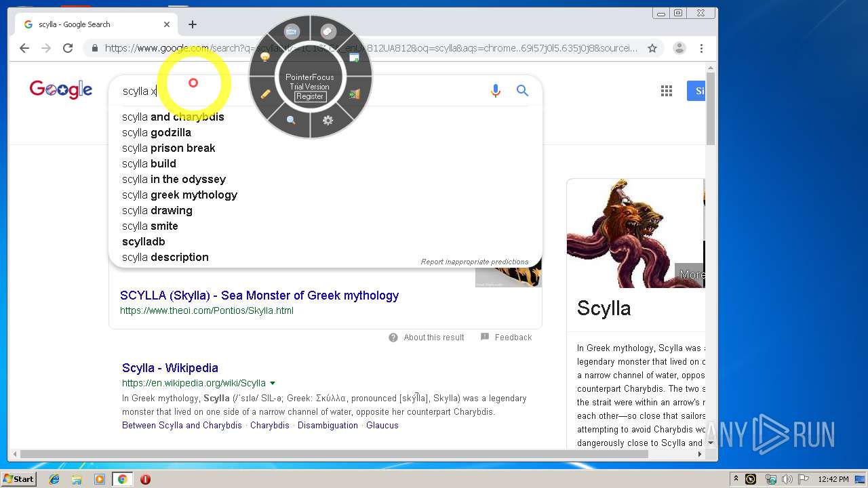Show hidden tray icons arrow
Screen dimensions: 868x488
point(736,479)
